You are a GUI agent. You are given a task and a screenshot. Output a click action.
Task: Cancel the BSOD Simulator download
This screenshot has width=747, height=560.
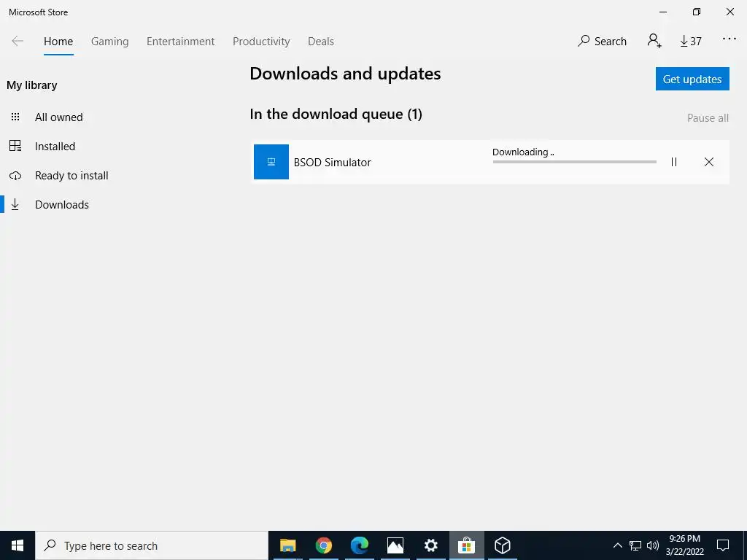709,162
